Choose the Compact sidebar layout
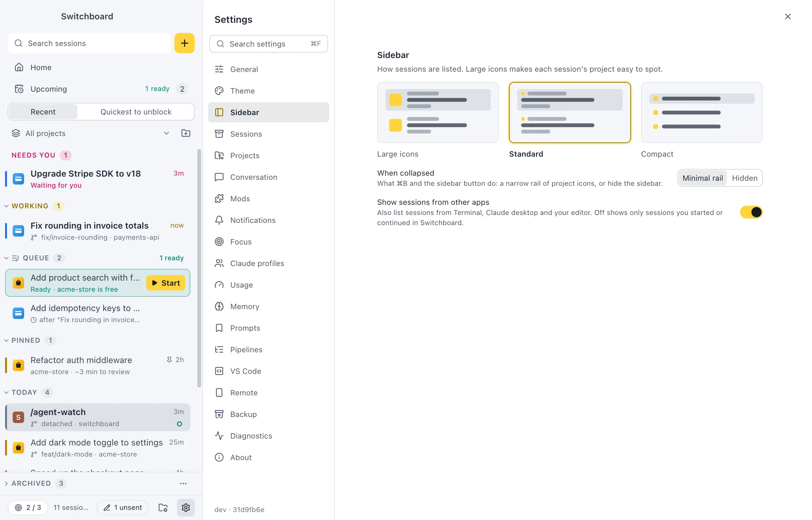The image size is (812, 520). point(702,113)
